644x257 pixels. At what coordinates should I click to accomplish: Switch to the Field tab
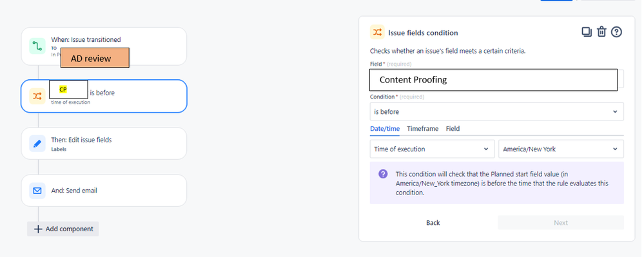click(x=453, y=129)
